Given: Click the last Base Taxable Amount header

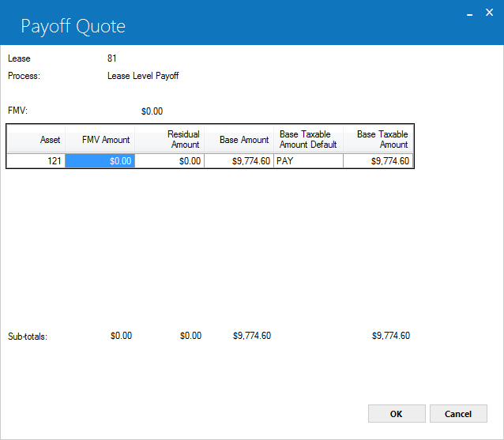Looking at the screenshot, I should tap(378, 139).
